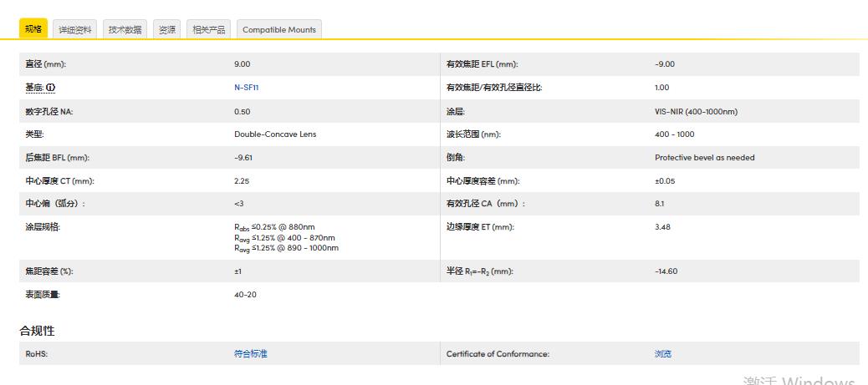The width and height of the screenshot is (868, 385).
Task: Click the RoHS label
Action: pyautogui.click(x=37, y=354)
